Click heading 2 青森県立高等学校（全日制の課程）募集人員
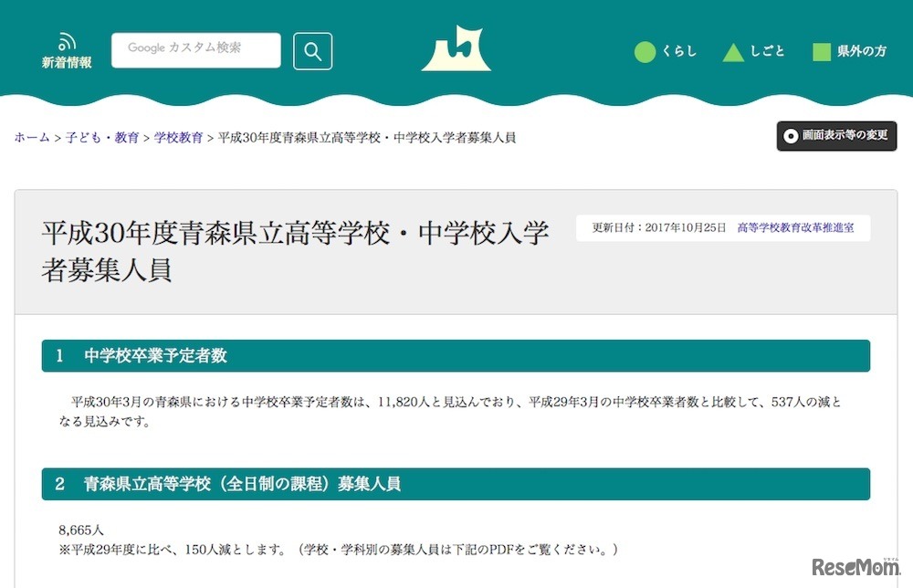Screen dimensions: 913x588 (x=456, y=484)
